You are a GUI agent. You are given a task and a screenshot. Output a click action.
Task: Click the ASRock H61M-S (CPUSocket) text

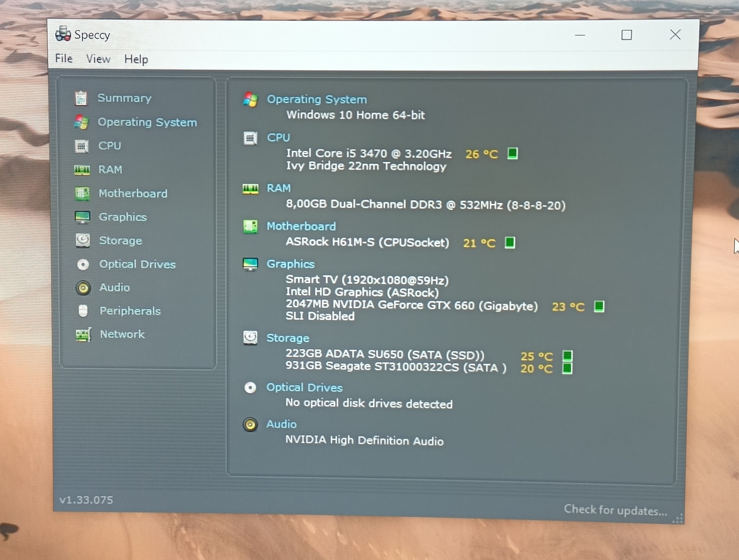(x=367, y=242)
